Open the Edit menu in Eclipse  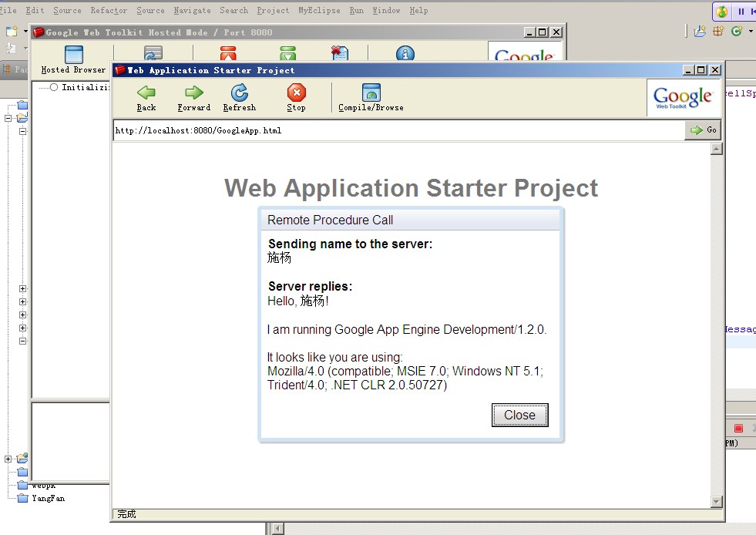(35, 10)
